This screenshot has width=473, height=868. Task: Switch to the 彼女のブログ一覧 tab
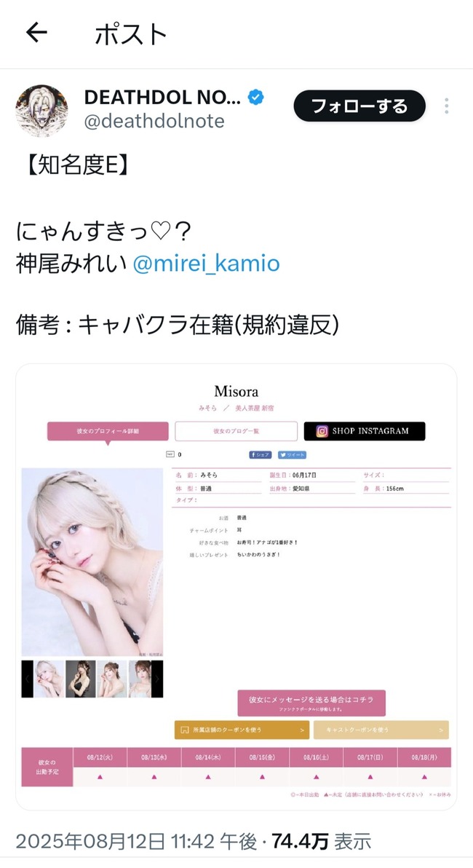click(236, 431)
